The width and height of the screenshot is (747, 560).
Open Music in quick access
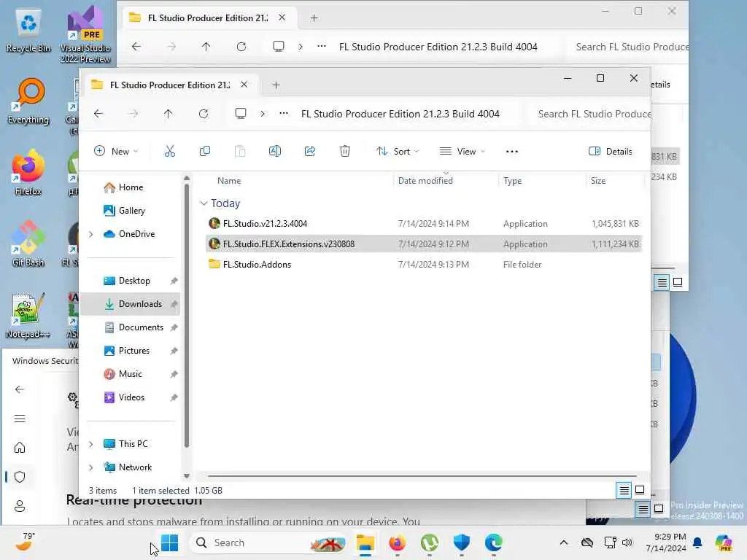tap(130, 374)
